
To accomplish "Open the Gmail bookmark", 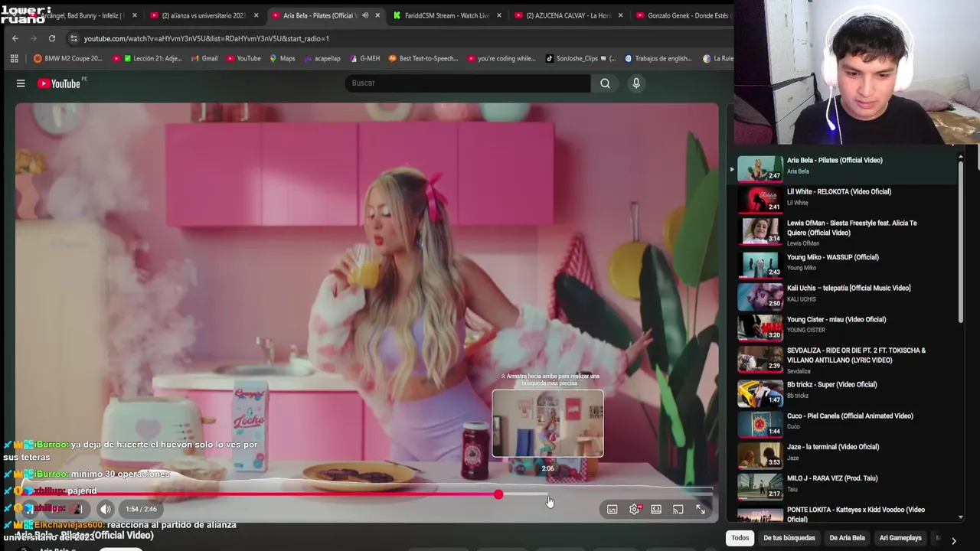I will point(204,58).
